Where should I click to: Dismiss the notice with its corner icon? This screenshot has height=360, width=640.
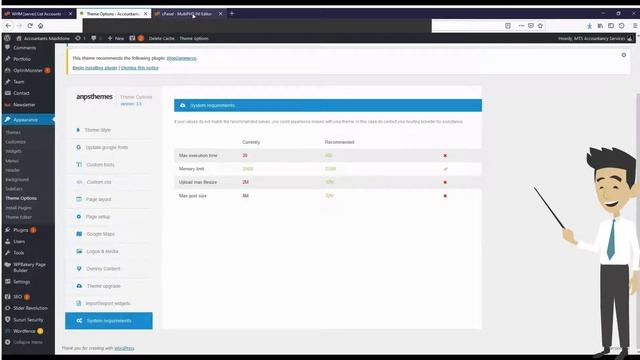pos(624,55)
